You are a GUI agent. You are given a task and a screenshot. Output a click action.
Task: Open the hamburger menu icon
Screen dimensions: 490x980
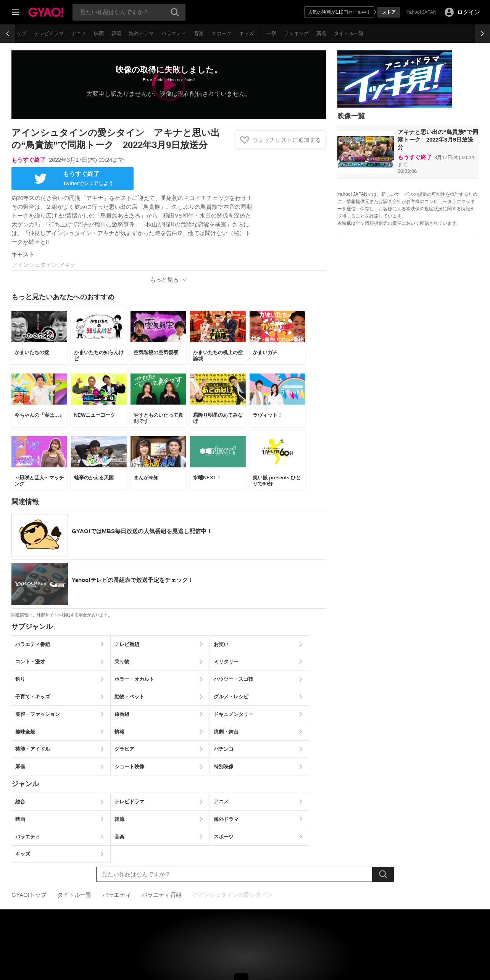pos(16,12)
